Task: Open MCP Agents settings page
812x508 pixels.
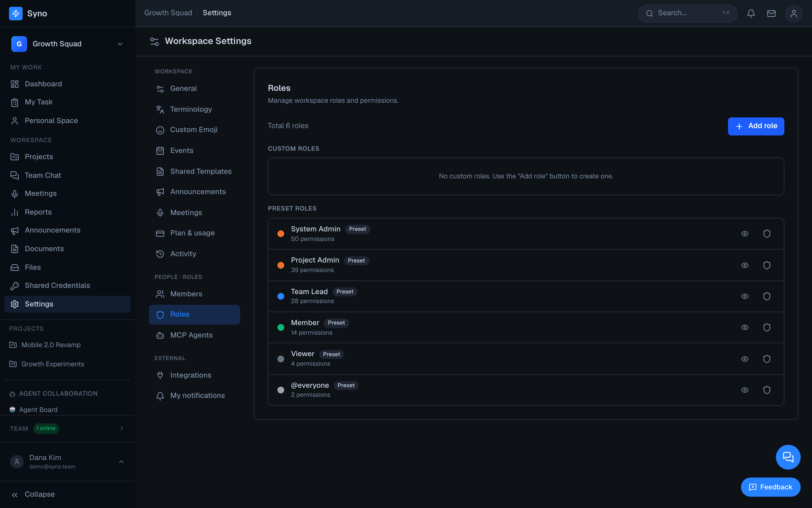Action: click(x=194, y=335)
